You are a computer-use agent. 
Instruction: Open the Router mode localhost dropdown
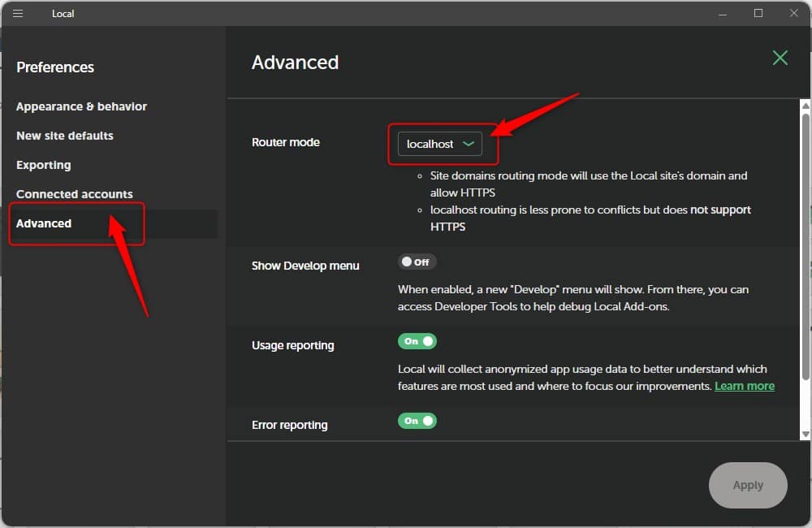click(439, 144)
